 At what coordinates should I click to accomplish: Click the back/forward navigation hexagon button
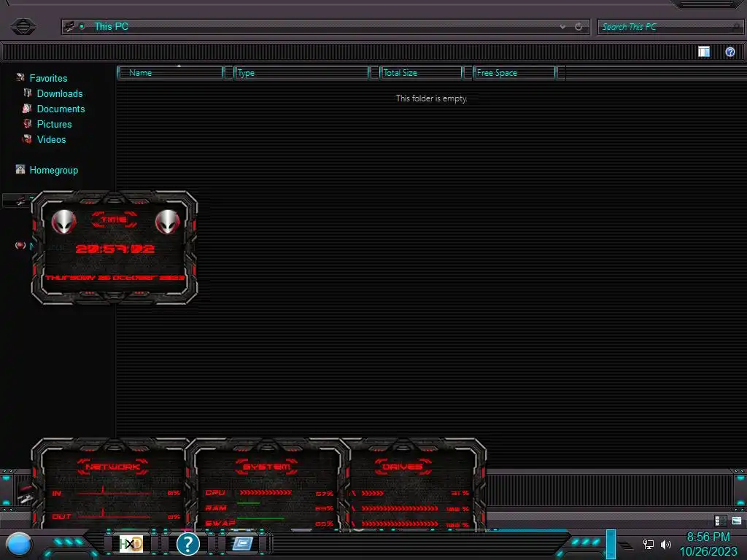pos(23,26)
